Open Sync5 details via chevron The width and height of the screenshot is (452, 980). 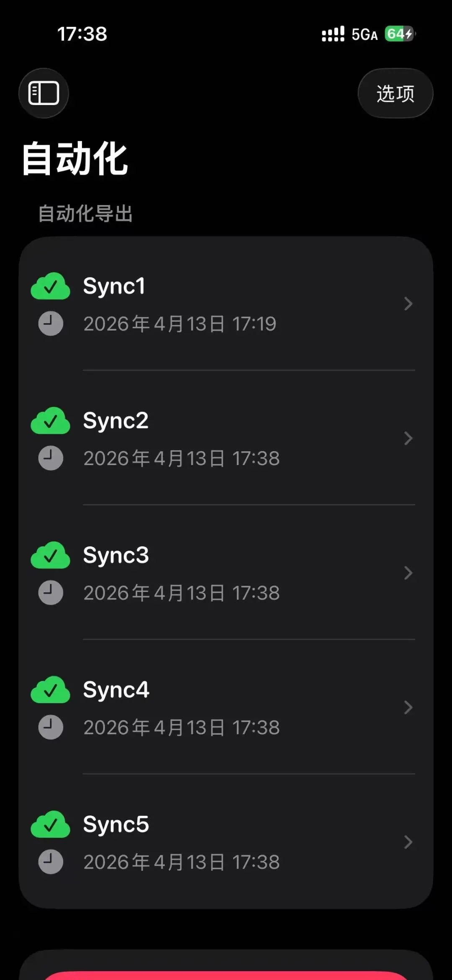point(408,842)
